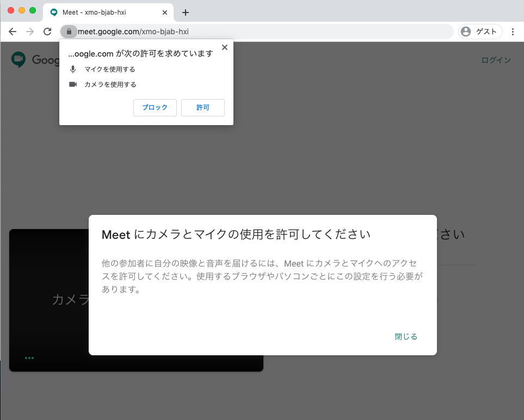Click the ログイン link

[496, 60]
